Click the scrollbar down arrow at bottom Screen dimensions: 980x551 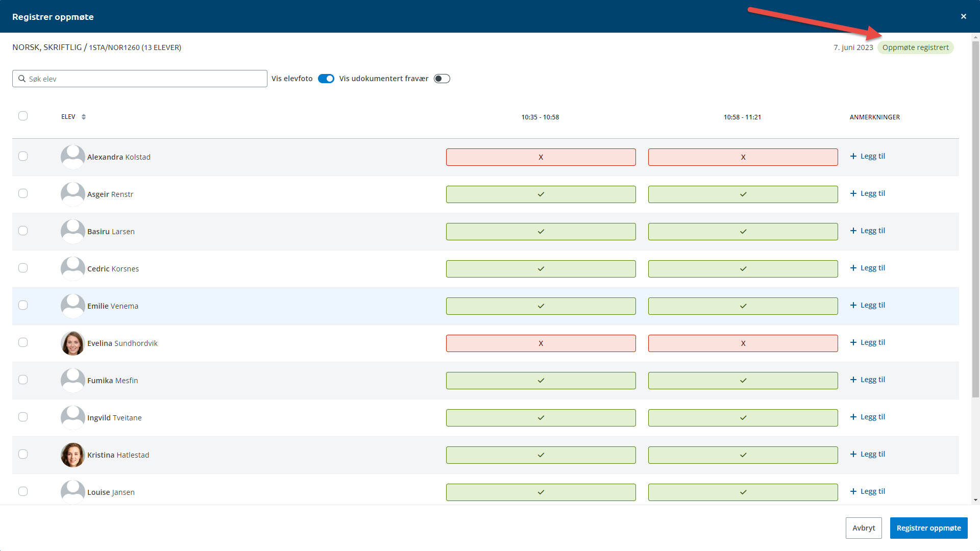coord(975,500)
